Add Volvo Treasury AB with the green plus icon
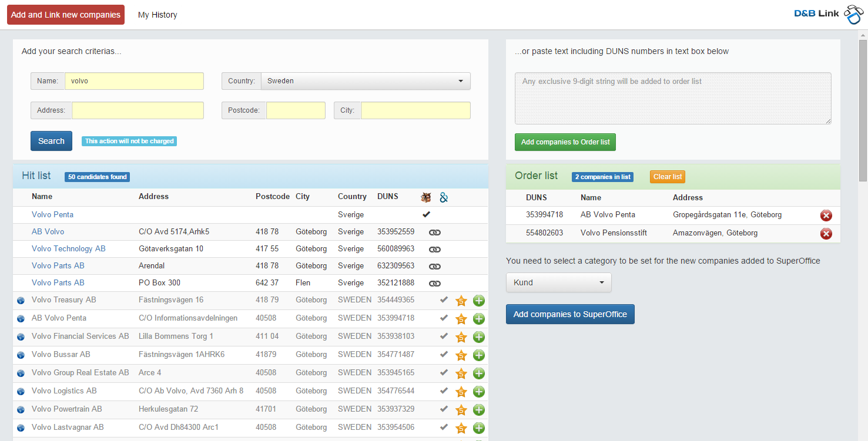Screen dimensions: 868x441 [479, 301]
